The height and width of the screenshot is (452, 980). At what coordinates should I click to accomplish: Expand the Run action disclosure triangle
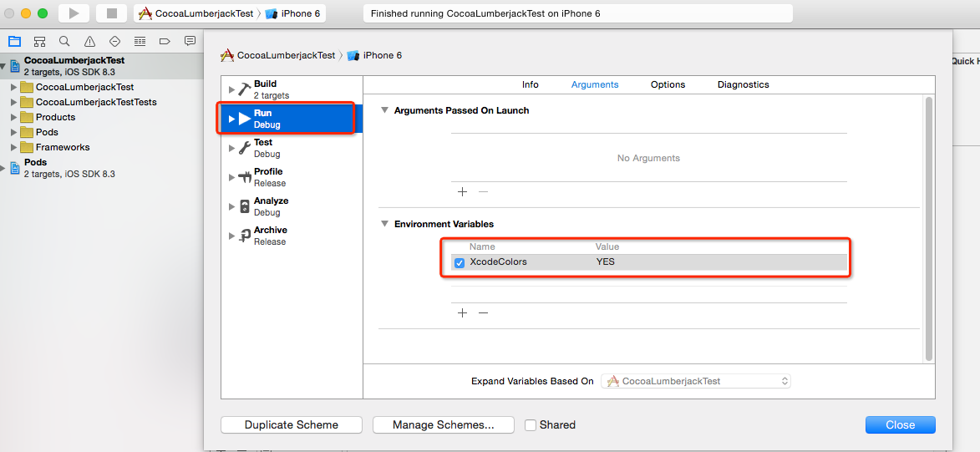coord(231,119)
